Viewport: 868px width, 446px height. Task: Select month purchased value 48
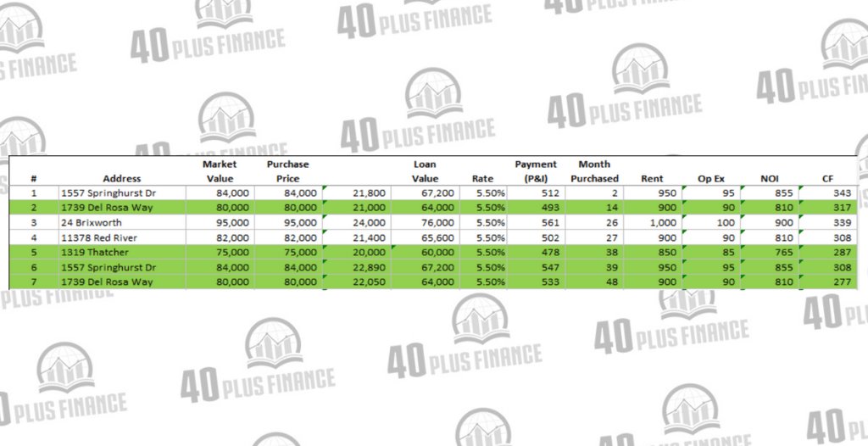(594, 282)
